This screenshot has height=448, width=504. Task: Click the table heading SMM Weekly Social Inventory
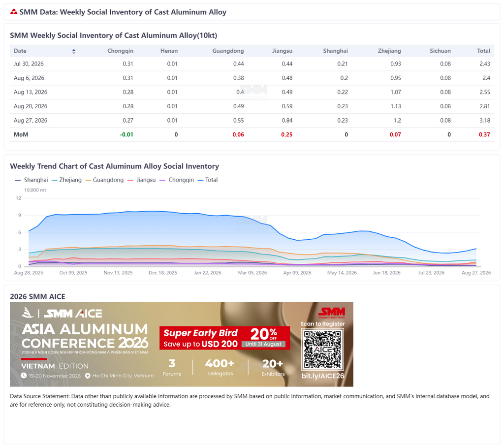click(114, 35)
